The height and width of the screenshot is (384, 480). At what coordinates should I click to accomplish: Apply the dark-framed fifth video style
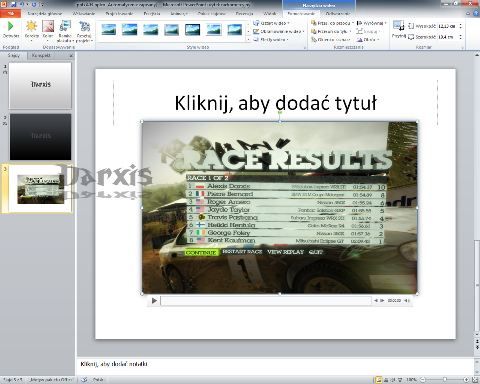pos(193,30)
